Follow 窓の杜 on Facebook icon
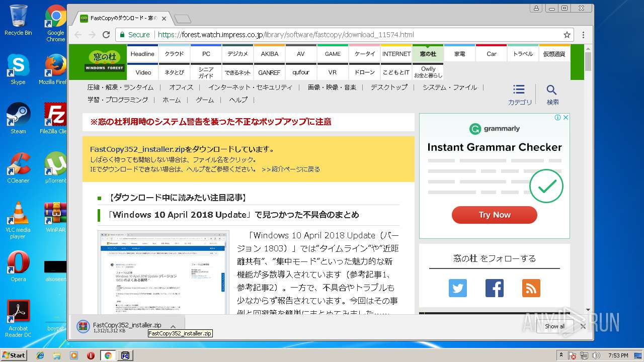This screenshot has width=644, height=362. 495,288
